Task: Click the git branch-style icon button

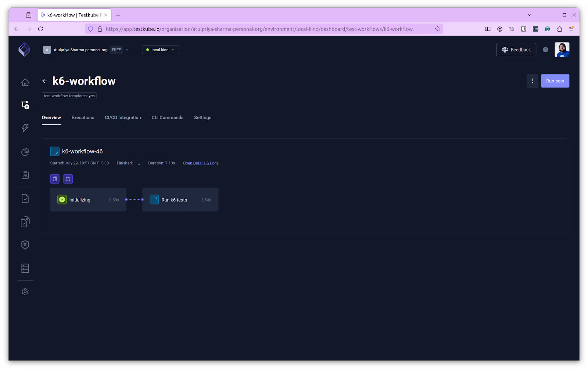Action: (x=68, y=179)
